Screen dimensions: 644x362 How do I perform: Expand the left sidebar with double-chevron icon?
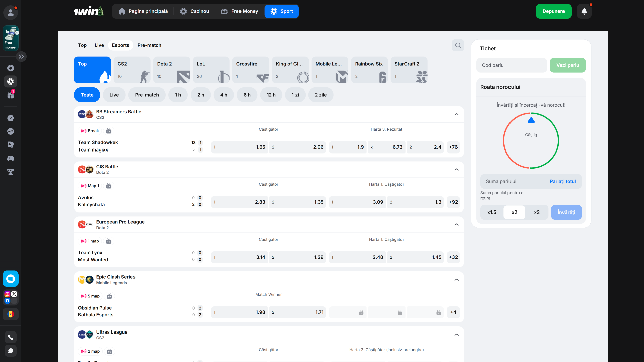pyautogui.click(x=21, y=57)
